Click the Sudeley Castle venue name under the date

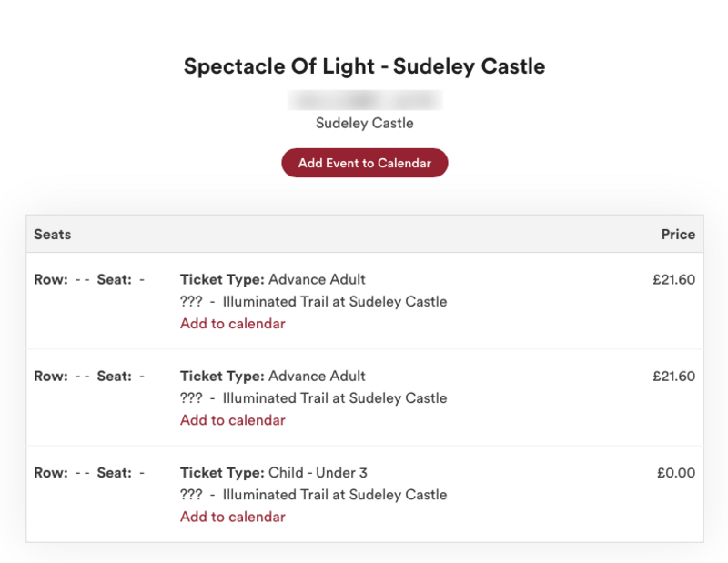tap(365, 123)
